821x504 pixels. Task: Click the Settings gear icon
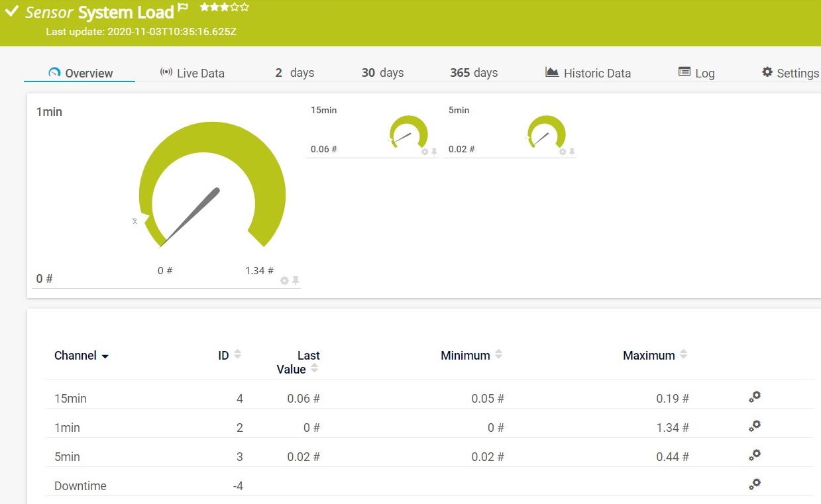pyautogui.click(x=767, y=72)
